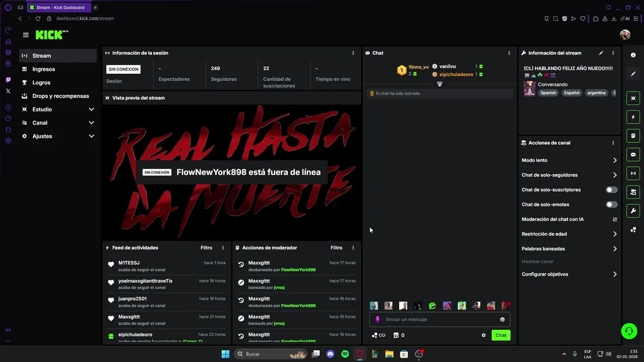
Task: Edit stream info with the pencil icon
Action: coord(601,53)
